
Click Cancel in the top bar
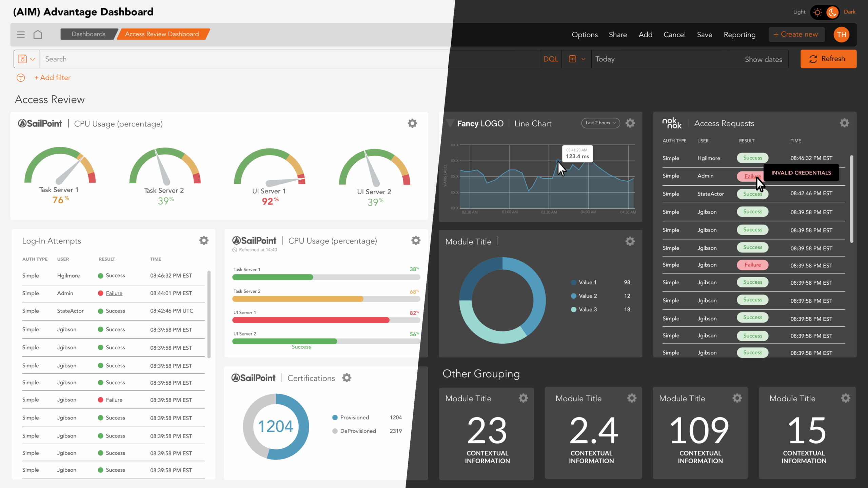[674, 35]
